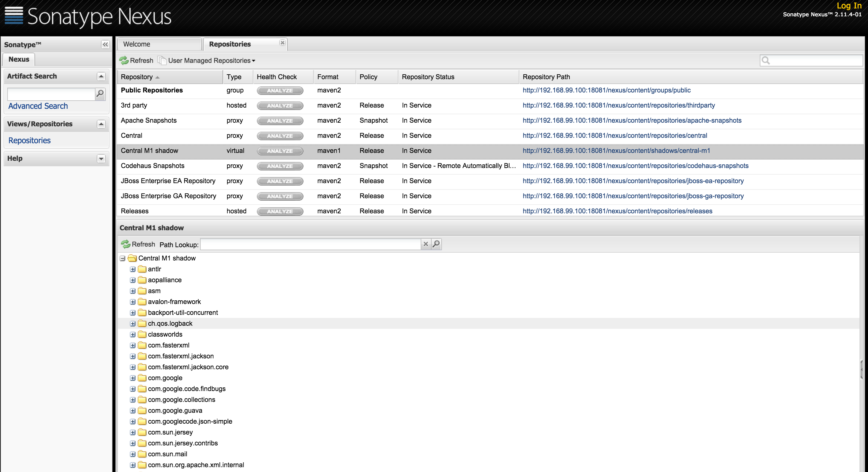The height and width of the screenshot is (472, 868).
Task: Click the Advanced Search link
Action: [x=38, y=105]
